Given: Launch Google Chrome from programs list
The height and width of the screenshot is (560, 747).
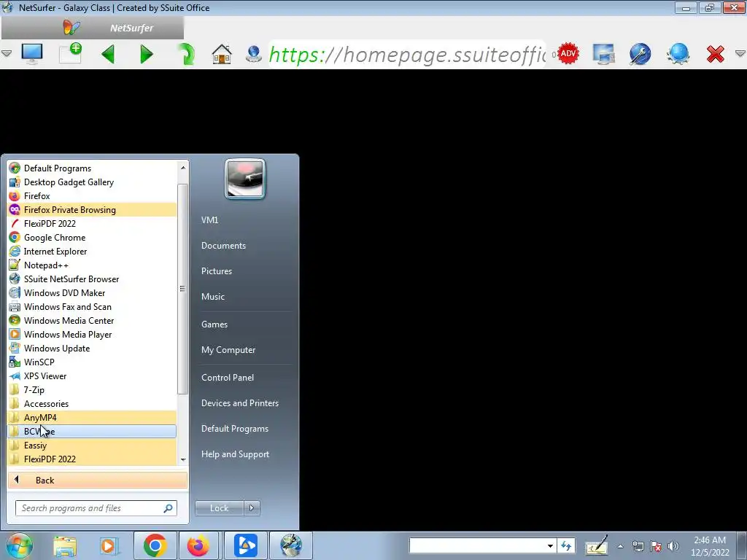Looking at the screenshot, I should pos(92,237).
